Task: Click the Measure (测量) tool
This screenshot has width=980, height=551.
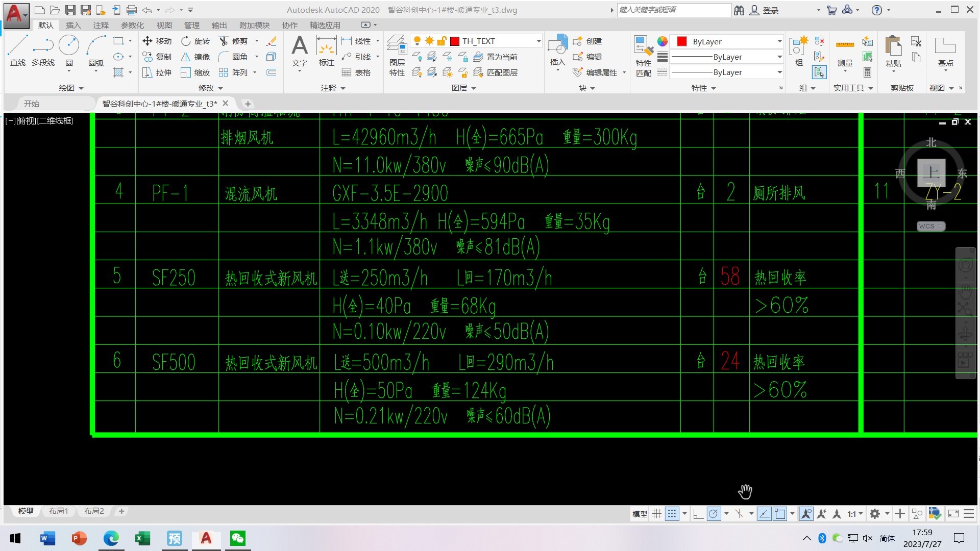Action: (845, 51)
